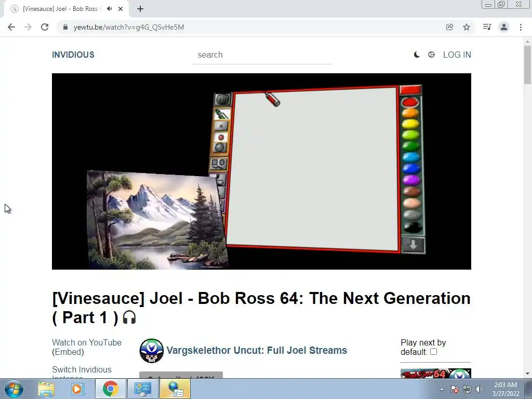The image size is (532, 399).
Task: Open the globe checklist taskbar app
Action: (x=175, y=389)
